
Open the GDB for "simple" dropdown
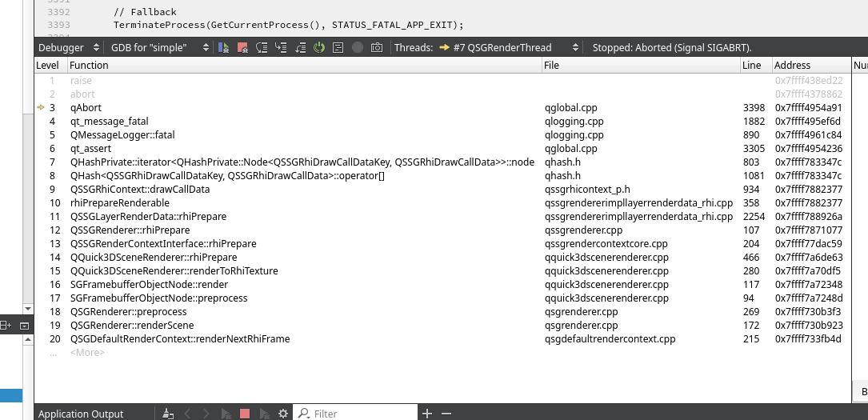coord(159,48)
